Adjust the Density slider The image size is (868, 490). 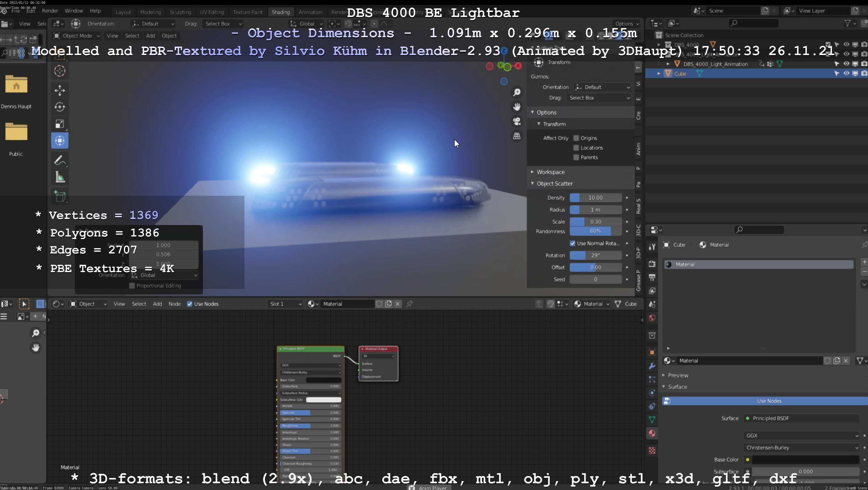[x=595, y=198]
